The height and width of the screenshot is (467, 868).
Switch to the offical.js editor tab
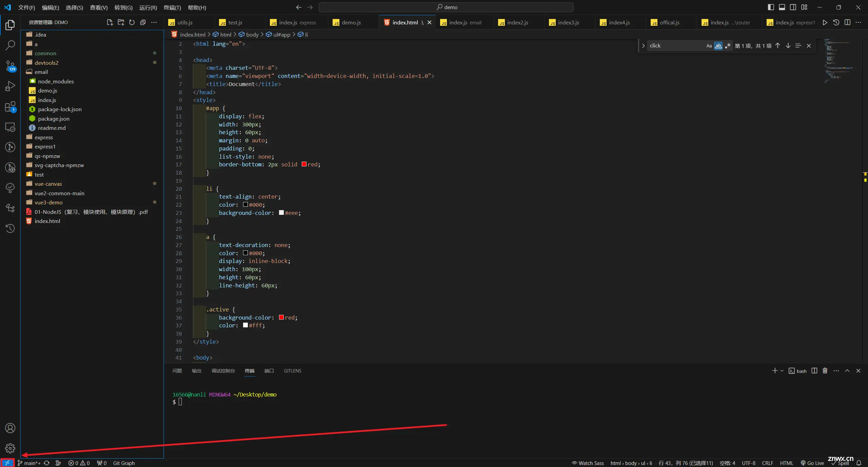pos(671,22)
